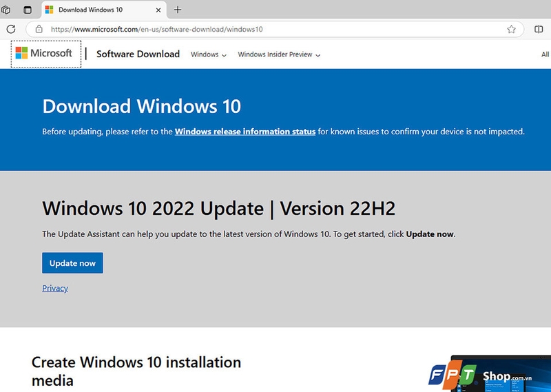
Task: View site info via lock icon
Action: (39, 29)
